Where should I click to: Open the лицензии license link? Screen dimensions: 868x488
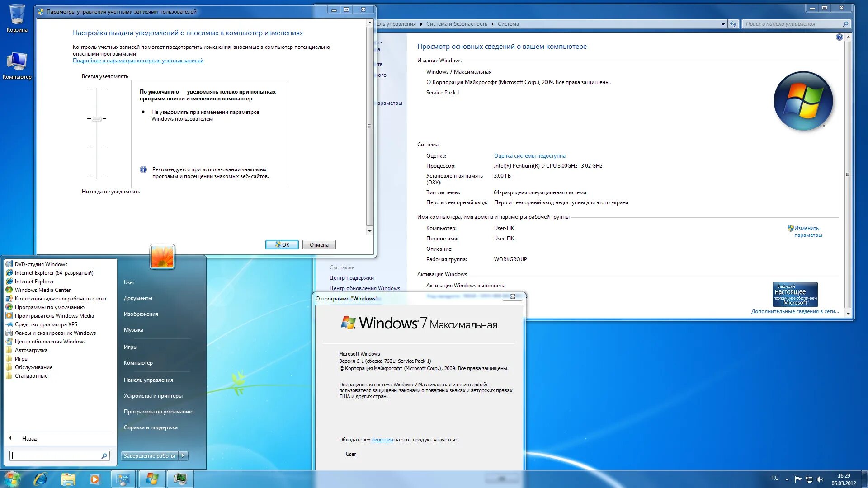[382, 440]
